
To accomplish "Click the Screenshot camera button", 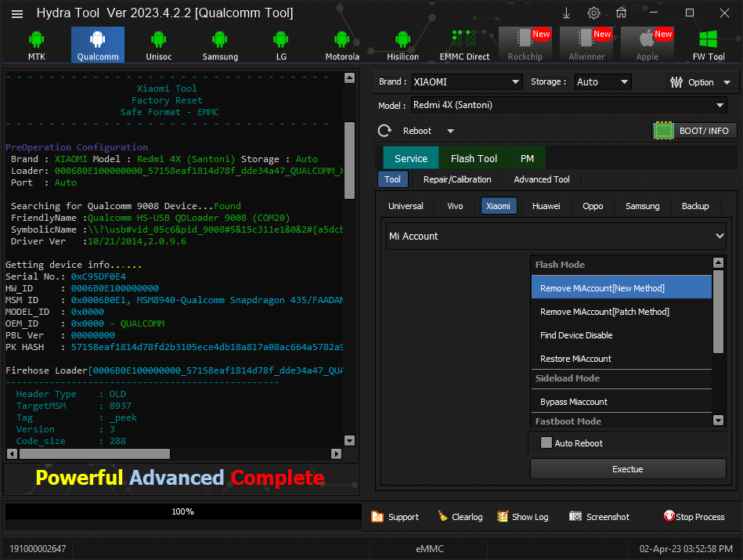I will point(600,517).
